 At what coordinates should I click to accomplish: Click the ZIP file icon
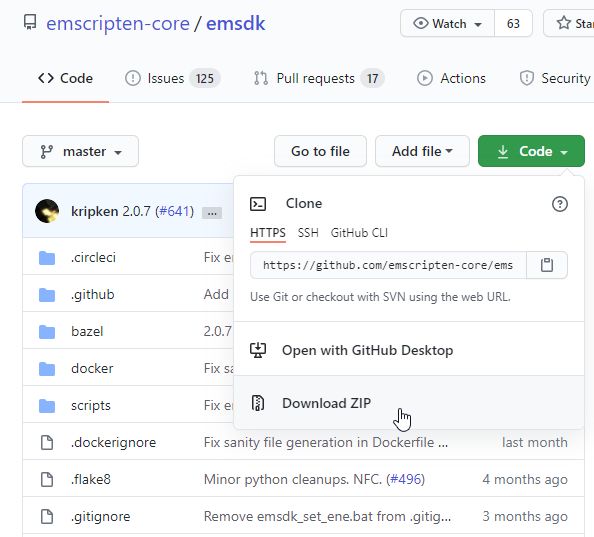258,403
